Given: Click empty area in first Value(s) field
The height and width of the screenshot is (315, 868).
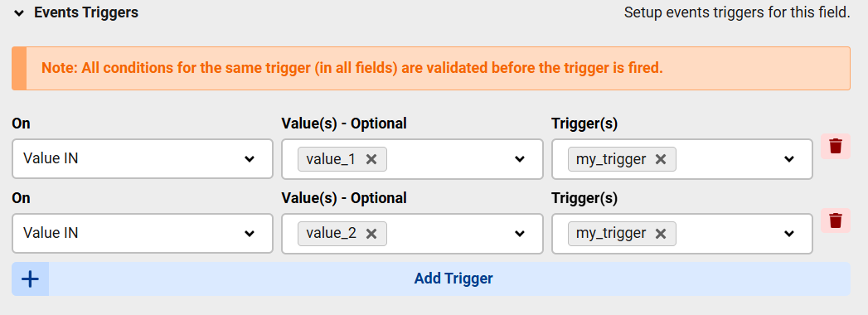Looking at the screenshot, I should pos(449,159).
